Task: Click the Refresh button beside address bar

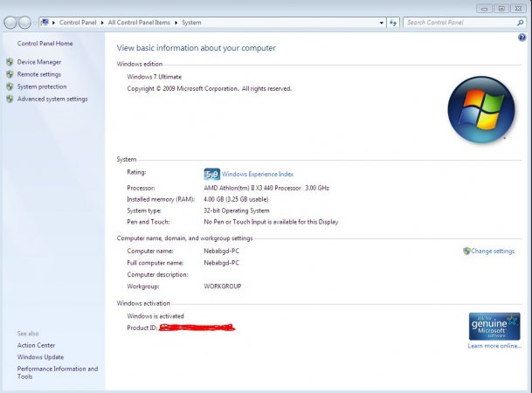Action: [393, 23]
